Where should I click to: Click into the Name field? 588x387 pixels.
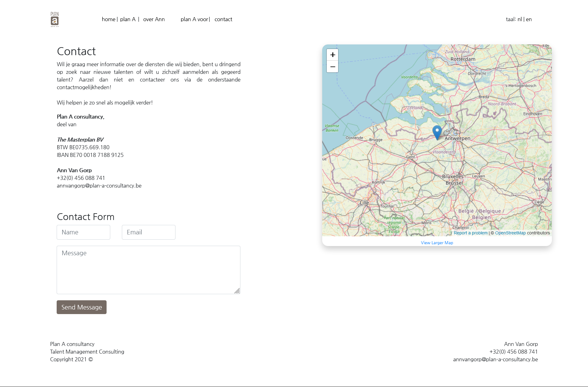[x=83, y=232]
